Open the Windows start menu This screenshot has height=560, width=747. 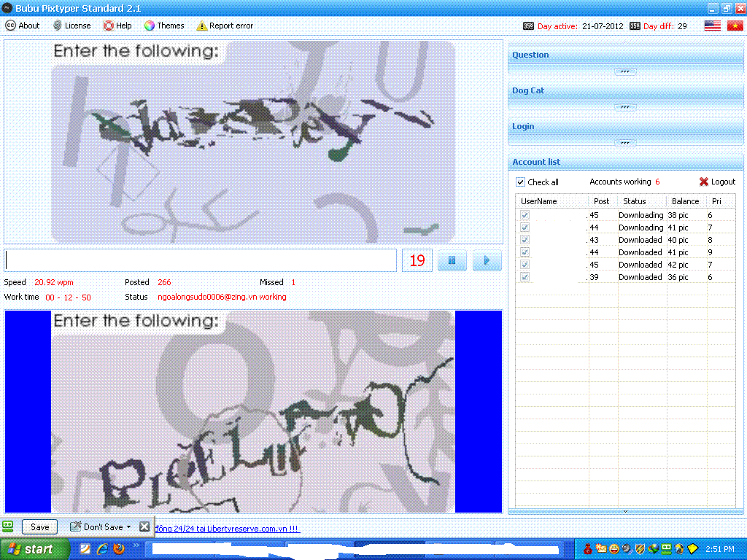tap(34, 549)
